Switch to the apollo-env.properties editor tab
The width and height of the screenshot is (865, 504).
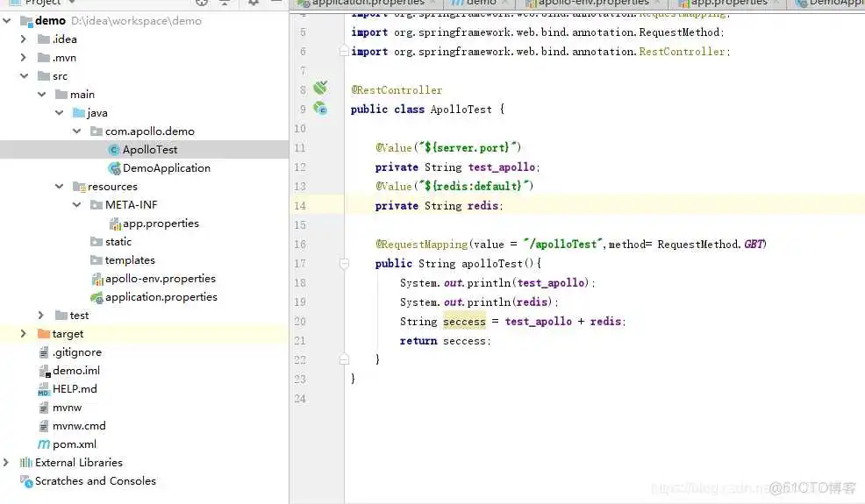pos(590,4)
